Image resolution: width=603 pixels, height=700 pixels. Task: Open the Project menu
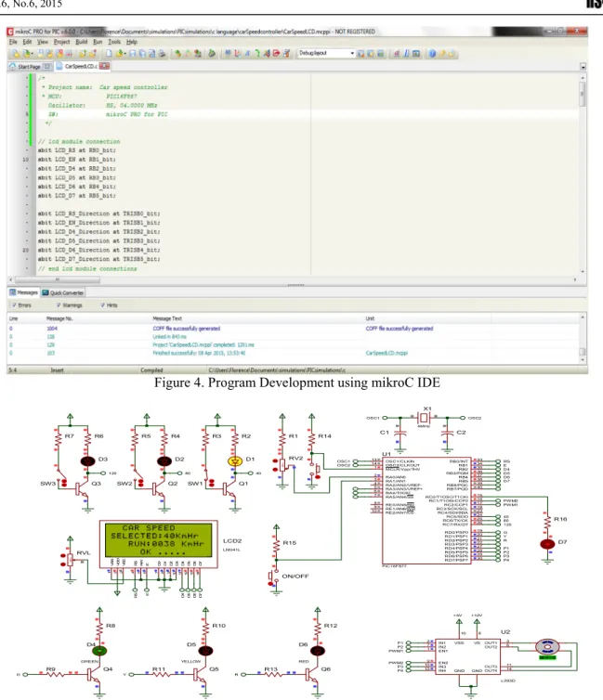(x=61, y=42)
